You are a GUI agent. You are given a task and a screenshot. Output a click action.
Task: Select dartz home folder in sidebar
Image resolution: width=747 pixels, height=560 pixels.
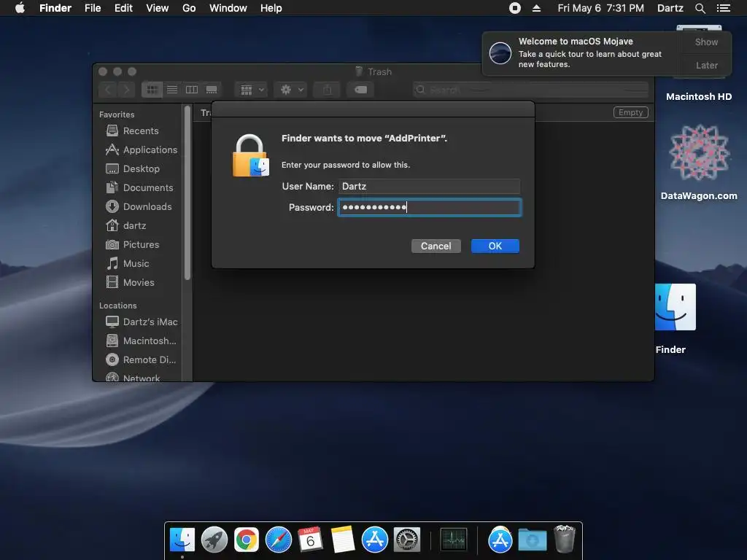coord(125,225)
